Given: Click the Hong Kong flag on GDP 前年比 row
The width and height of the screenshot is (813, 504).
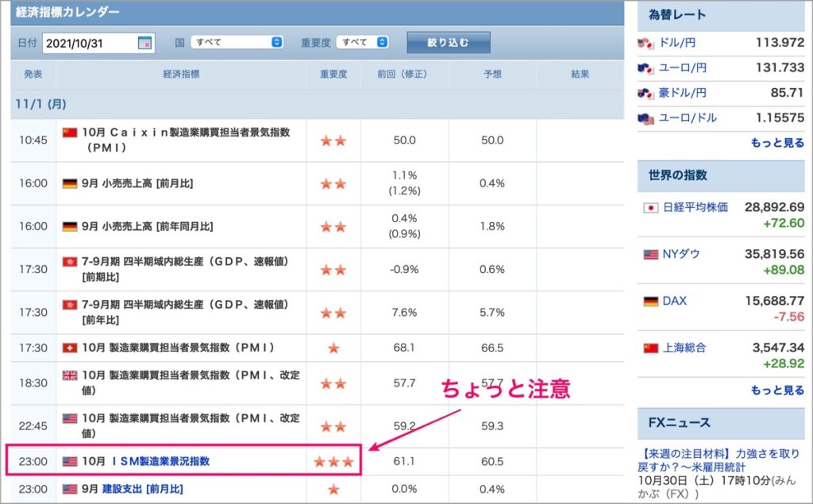Looking at the screenshot, I should 70,305.
